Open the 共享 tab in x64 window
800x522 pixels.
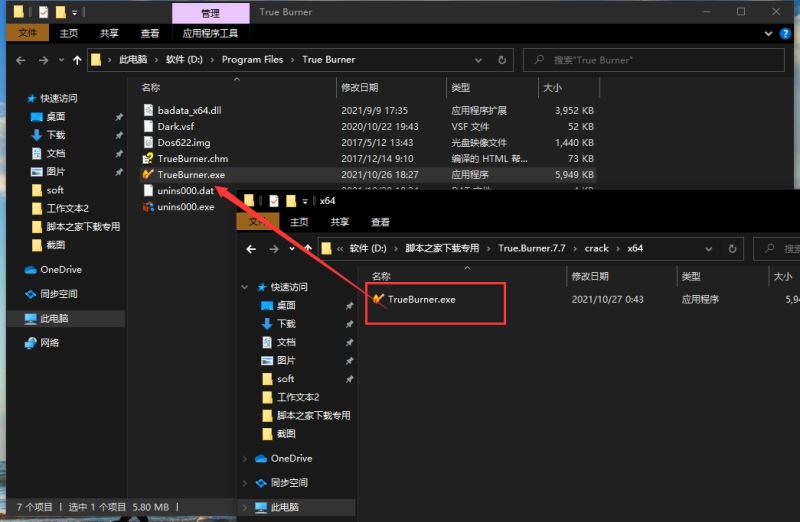pyautogui.click(x=339, y=222)
